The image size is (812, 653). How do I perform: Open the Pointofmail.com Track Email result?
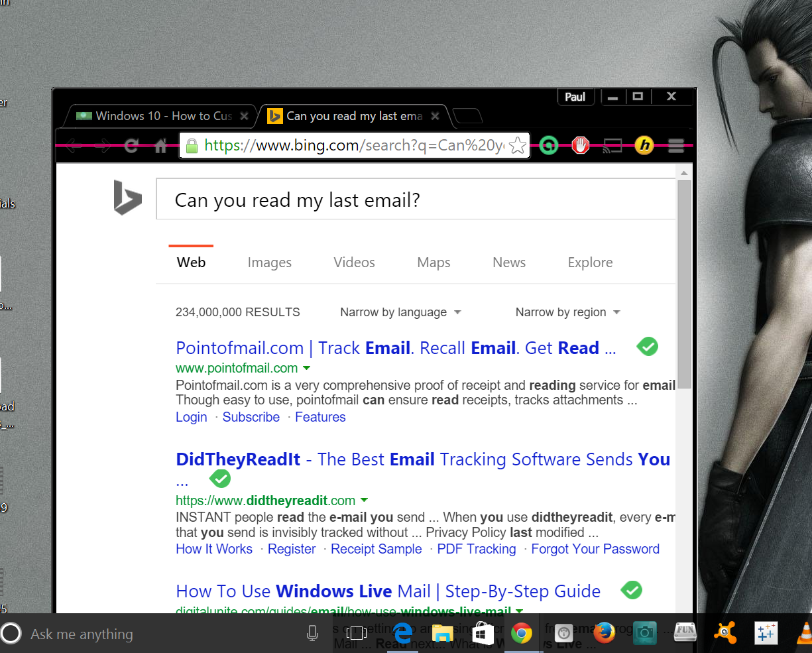tap(396, 348)
